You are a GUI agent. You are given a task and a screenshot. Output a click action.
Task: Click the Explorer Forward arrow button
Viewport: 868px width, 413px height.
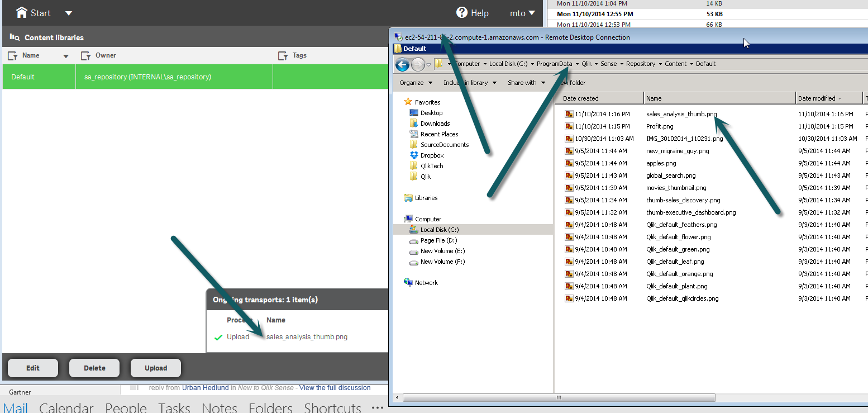tap(418, 64)
